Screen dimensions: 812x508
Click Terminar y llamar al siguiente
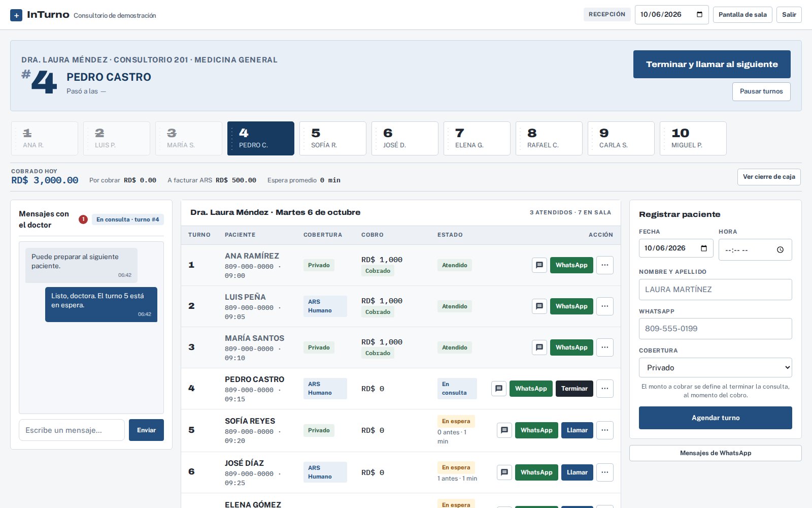click(712, 64)
